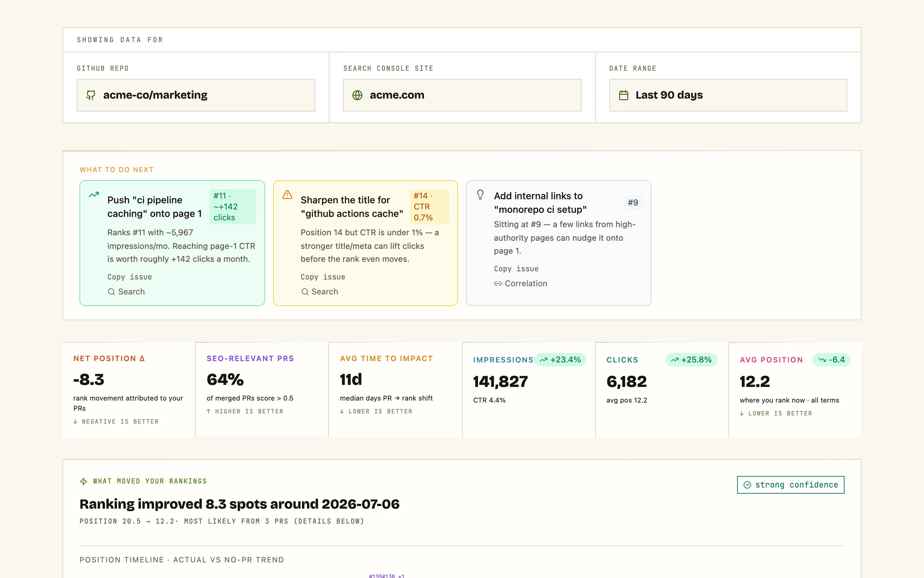Click the -6.4 avg position trend badge
This screenshot has width=924, height=578.
pyautogui.click(x=831, y=360)
